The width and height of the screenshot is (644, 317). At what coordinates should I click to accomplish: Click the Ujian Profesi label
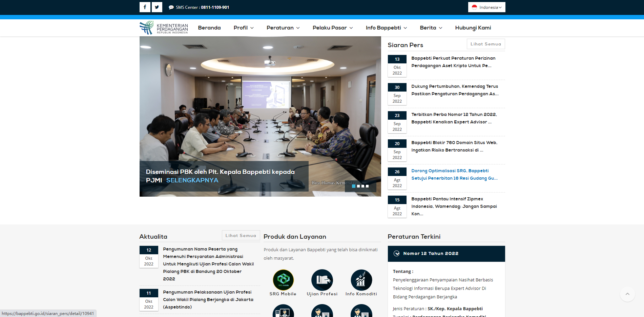coord(322,294)
